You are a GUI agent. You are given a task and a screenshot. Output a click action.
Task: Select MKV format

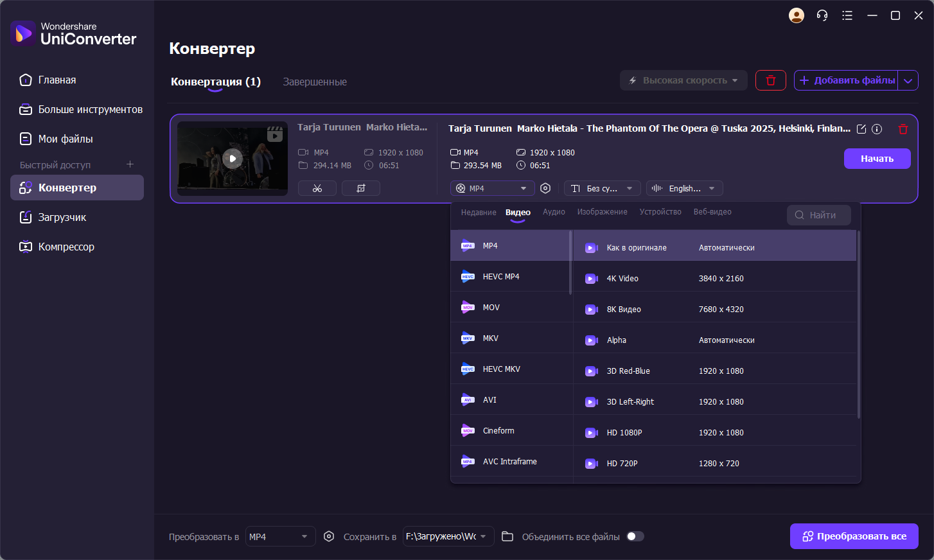coord(510,338)
